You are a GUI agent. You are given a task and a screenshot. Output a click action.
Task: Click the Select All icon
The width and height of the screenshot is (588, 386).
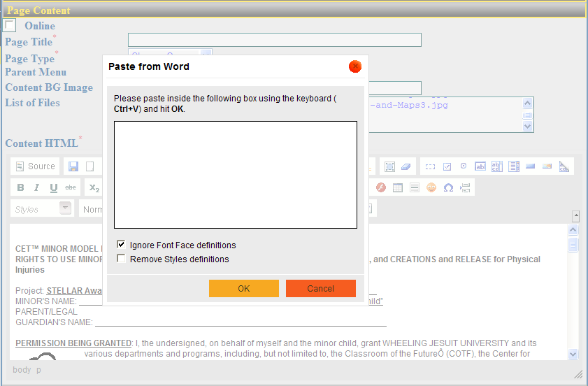[x=390, y=166]
